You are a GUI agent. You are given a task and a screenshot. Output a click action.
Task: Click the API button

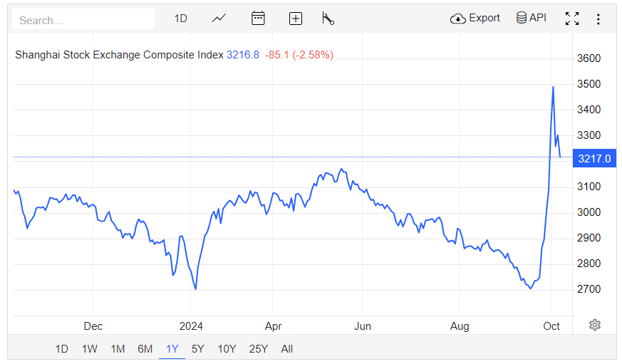click(x=532, y=19)
